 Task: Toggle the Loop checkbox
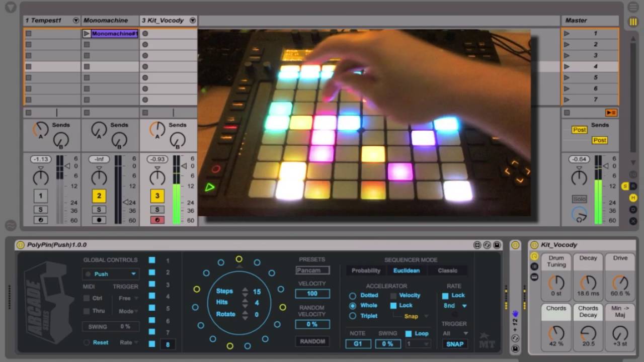409,333
